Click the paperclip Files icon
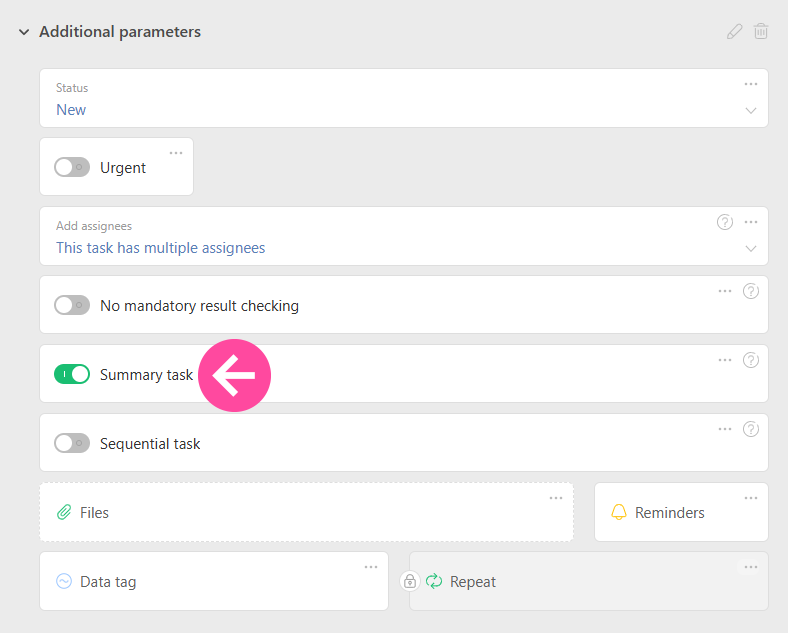The height and width of the screenshot is (633, 788). pos(64,513)
